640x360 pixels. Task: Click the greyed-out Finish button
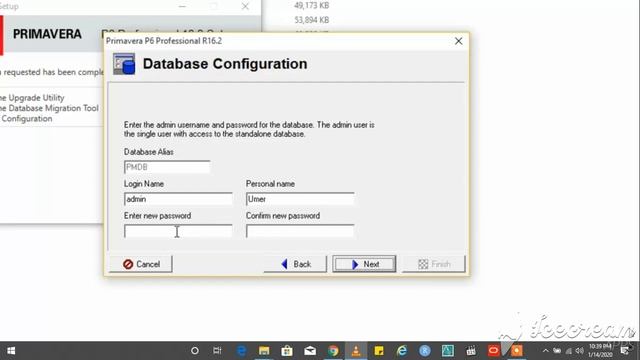coord(434,264)
